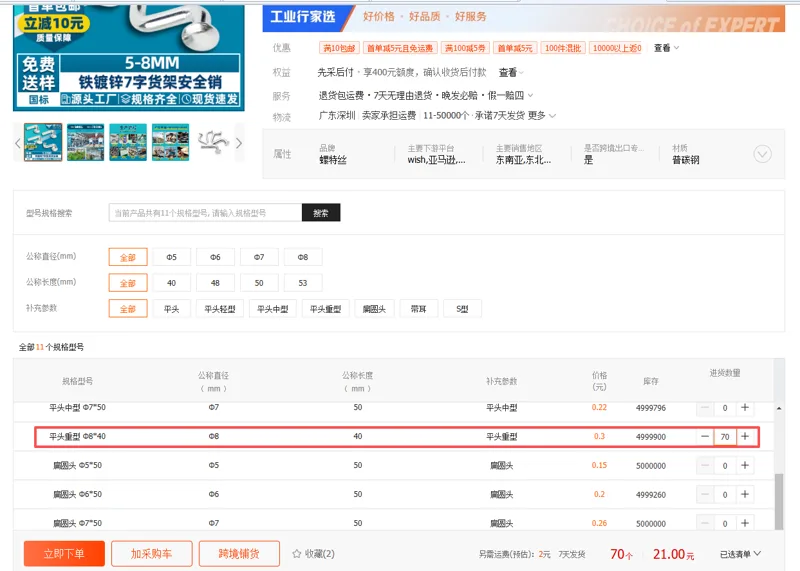Click the 扁圆头 Φ6*50 spec name
The width and height of the screenshot is (800, 571).
[x=78, y=494]
